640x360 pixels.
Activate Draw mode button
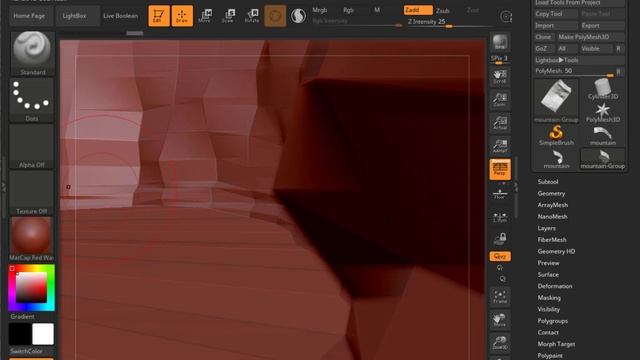(182, 16)
